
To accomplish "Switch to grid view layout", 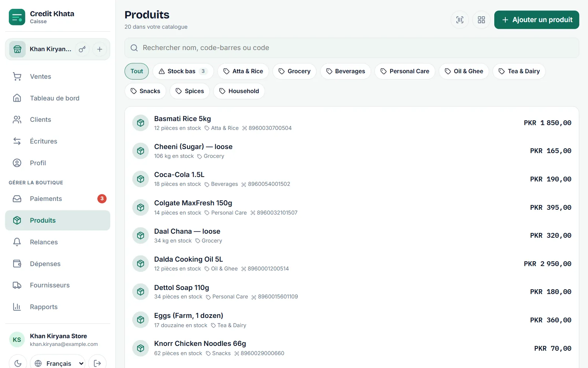I will coord(481,20).
